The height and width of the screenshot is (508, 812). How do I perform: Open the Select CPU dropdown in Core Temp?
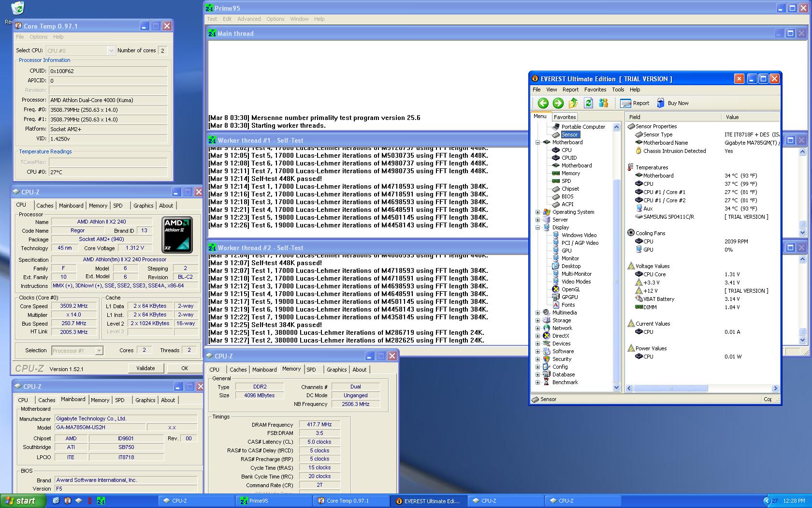pyautogui.click(x=81, y=50)
